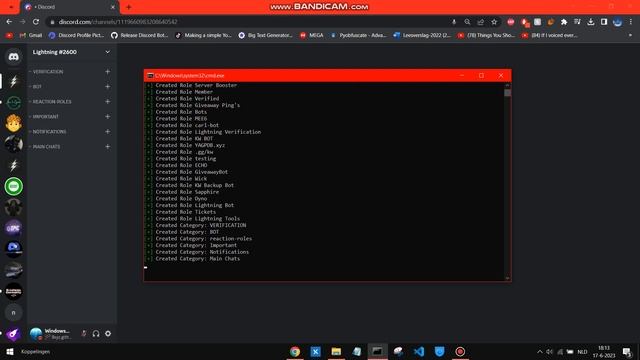Reload the Discord page

[36, 22]
